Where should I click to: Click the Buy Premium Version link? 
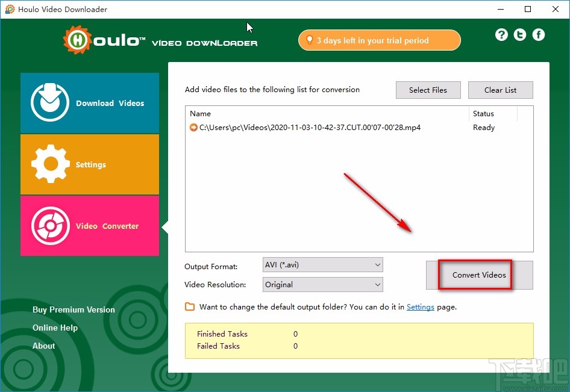(74, 310)
